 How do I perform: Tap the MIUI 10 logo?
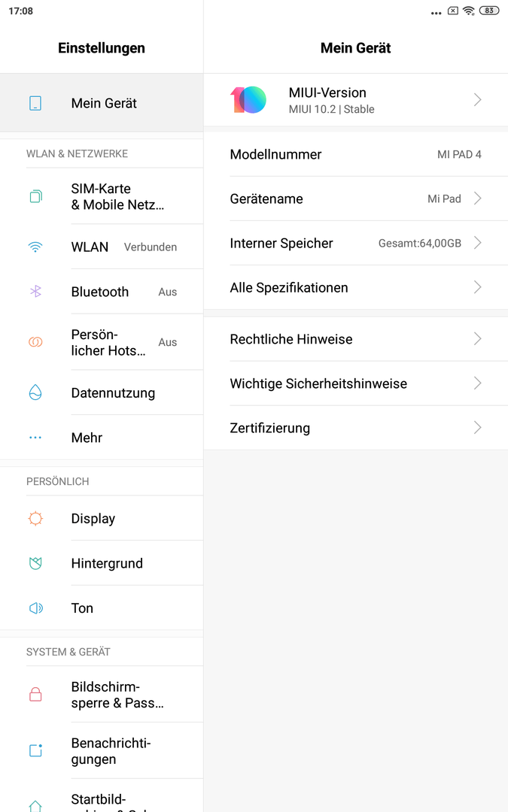(248, 99)
